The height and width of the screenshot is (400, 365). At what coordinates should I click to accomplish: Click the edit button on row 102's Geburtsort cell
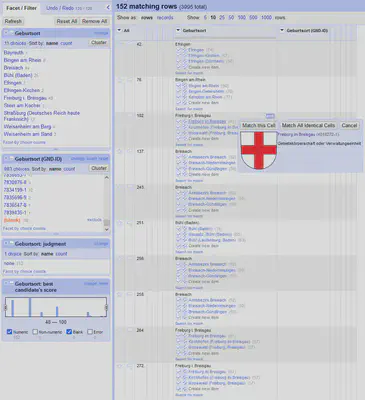270,116
